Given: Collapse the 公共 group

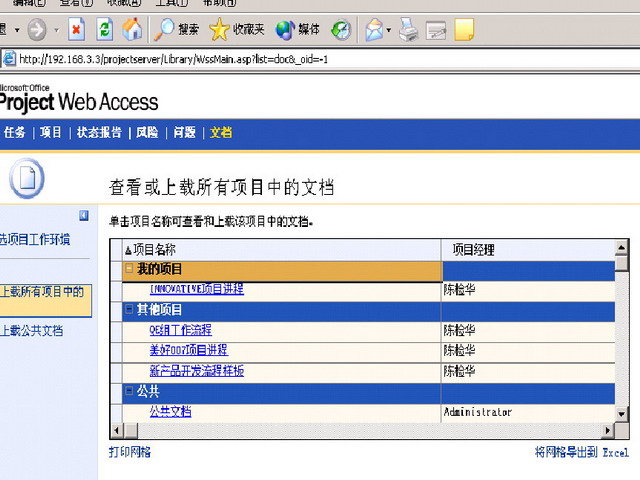Looking at the screenshot, I should 129,391.
